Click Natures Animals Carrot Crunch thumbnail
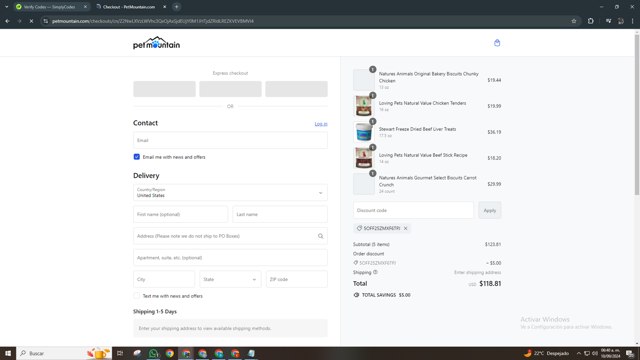The image size is (640, 360). pyautogui.click(x=363, y=184)
